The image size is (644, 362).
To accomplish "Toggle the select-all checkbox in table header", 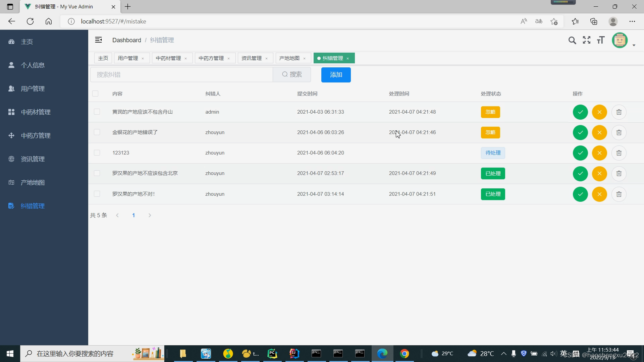I will pos(96,94).
